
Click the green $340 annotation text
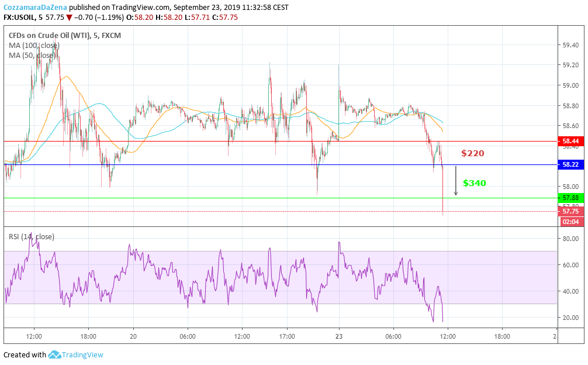point(475,183)
